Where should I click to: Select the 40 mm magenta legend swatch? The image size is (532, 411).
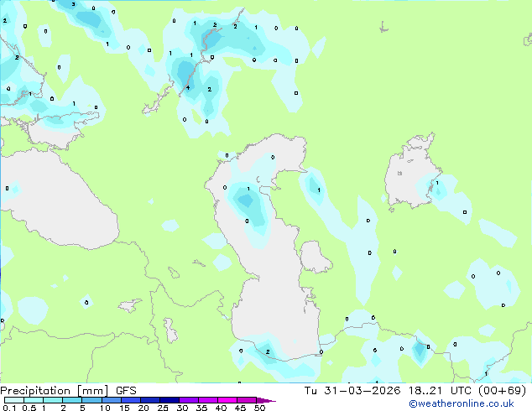click(227, 400)
